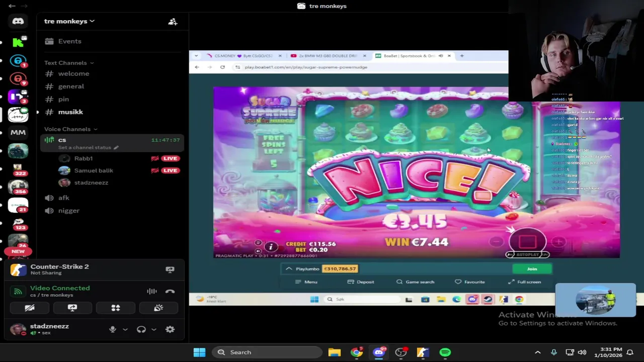
Task: Decrease bet with minus button
Action: [x=496, y=242]
